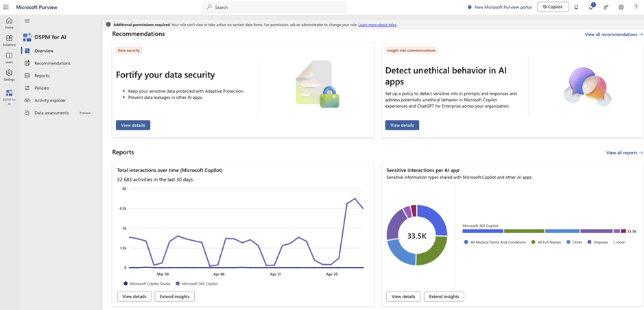Click in the Search box
This screenshot has width=644, height=310.
pyautogui.click(x=274, y=7)
